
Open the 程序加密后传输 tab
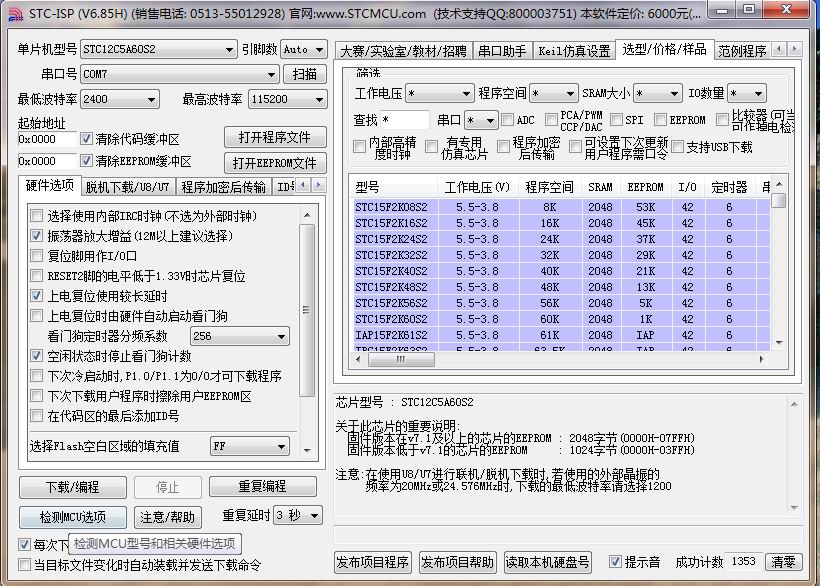coord(223,187)
